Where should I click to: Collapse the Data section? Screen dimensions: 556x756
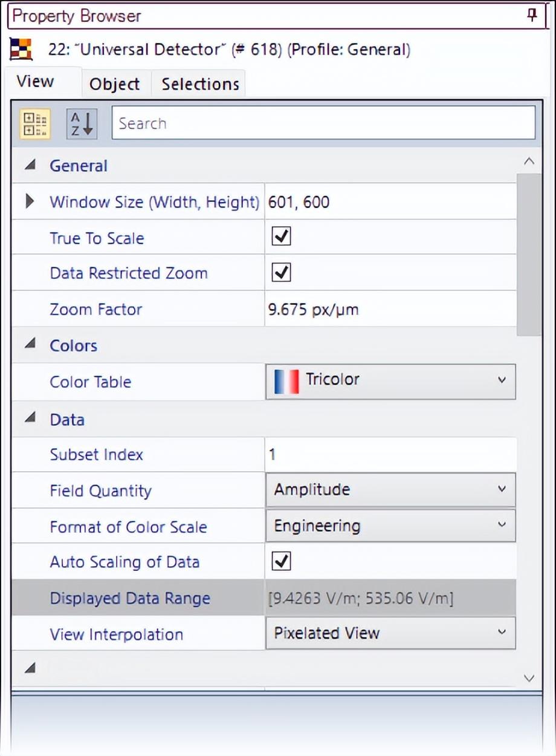pos(30,419)
